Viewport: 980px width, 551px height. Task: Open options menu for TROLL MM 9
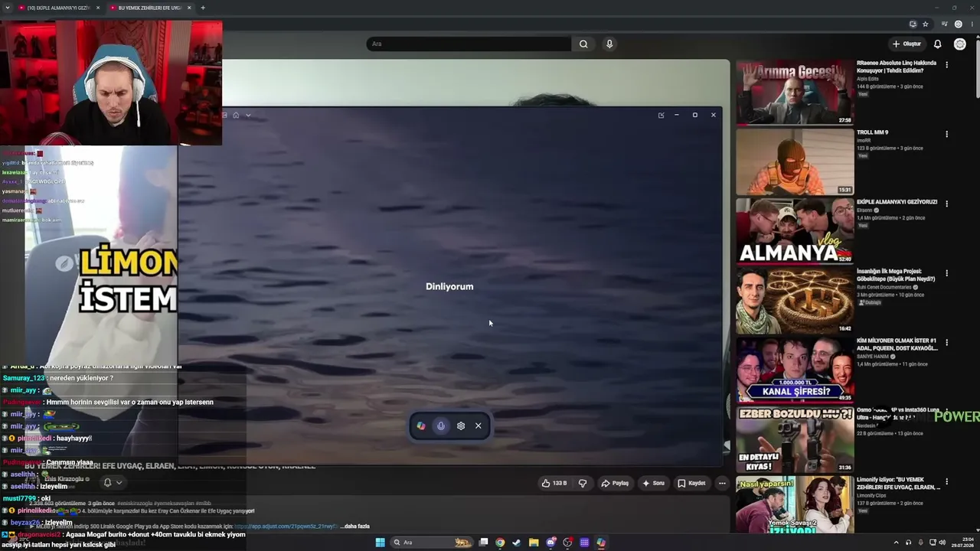[946, 134]
